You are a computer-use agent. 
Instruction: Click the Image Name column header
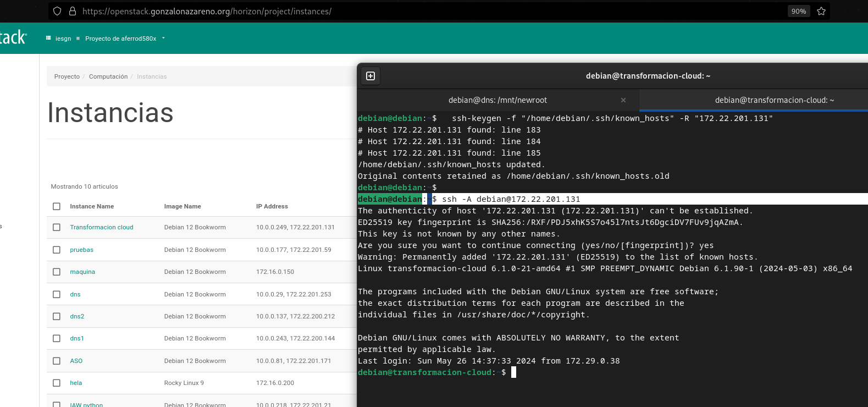(x=183, y=206)
